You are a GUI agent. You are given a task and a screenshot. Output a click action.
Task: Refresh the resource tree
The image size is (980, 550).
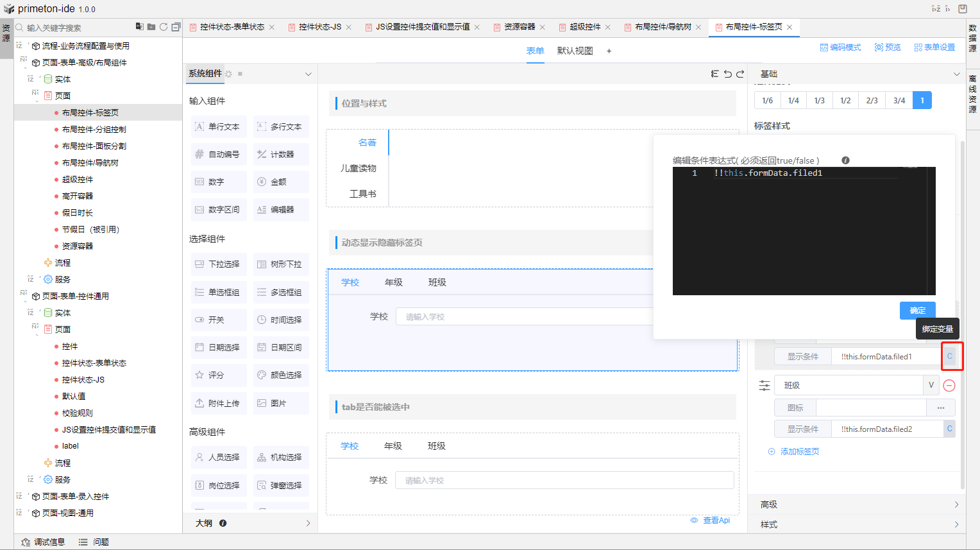pyautogui.click(x=164, y=27)
